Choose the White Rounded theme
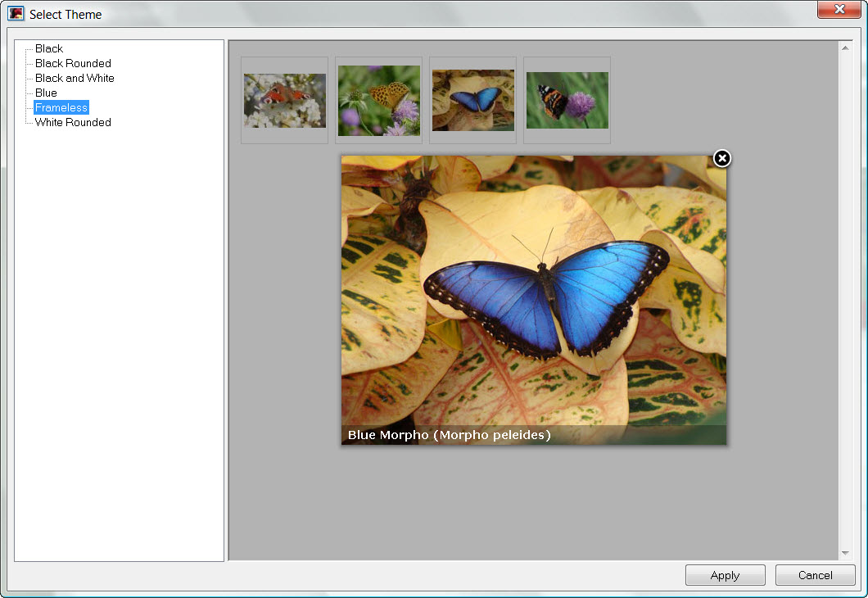Image resolution: width=868 pixels, height=598 pixels. [x=73, y=122]
